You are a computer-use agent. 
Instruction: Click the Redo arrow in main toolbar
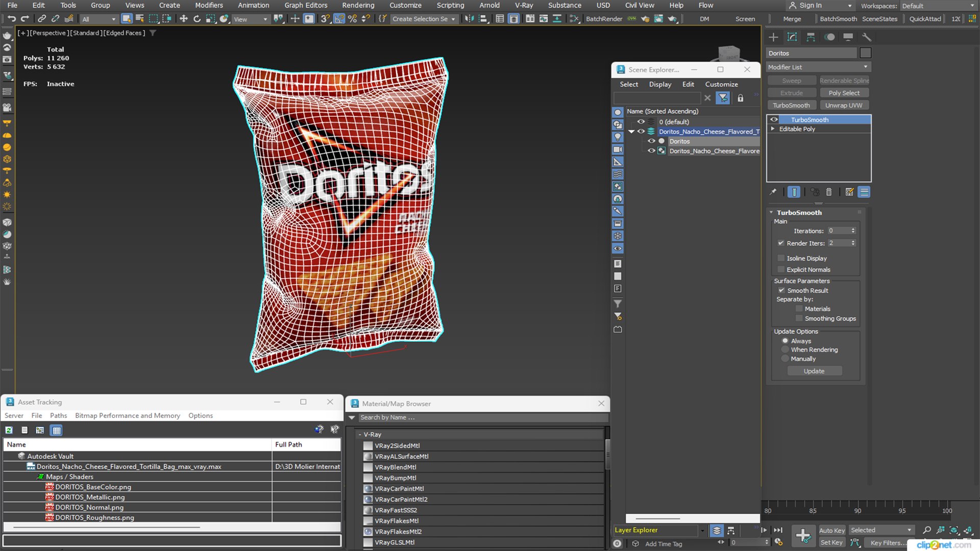[24, 19]
